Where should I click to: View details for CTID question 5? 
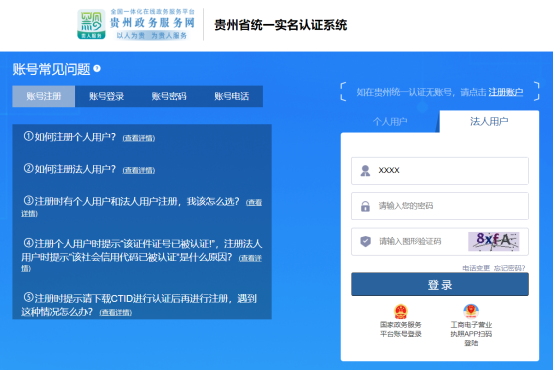click(116, 312)
